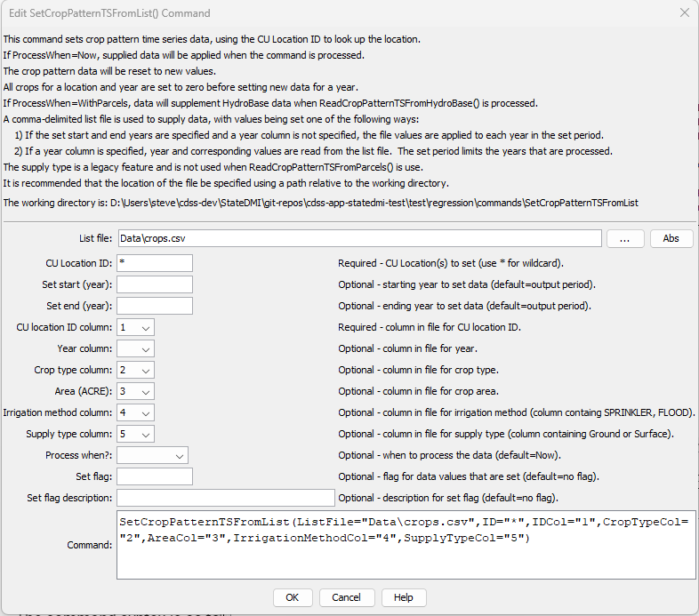
Task: Click the Set flag input field
Action: click(155, 476)
